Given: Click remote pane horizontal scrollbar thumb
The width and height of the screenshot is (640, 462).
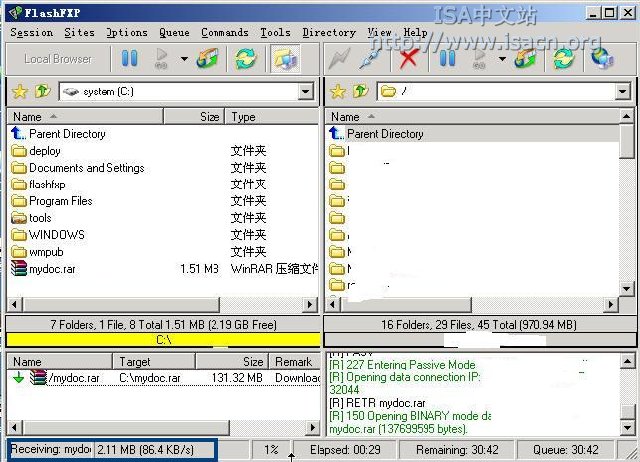Looking at the screenshot, I should 406,304.
